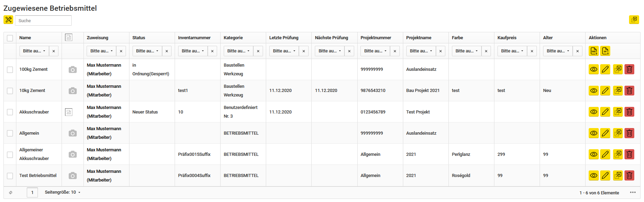This screenshot has width=644, height=202.
Task: Sort by the Projektname column header
Action: click(x=419, y=38)
